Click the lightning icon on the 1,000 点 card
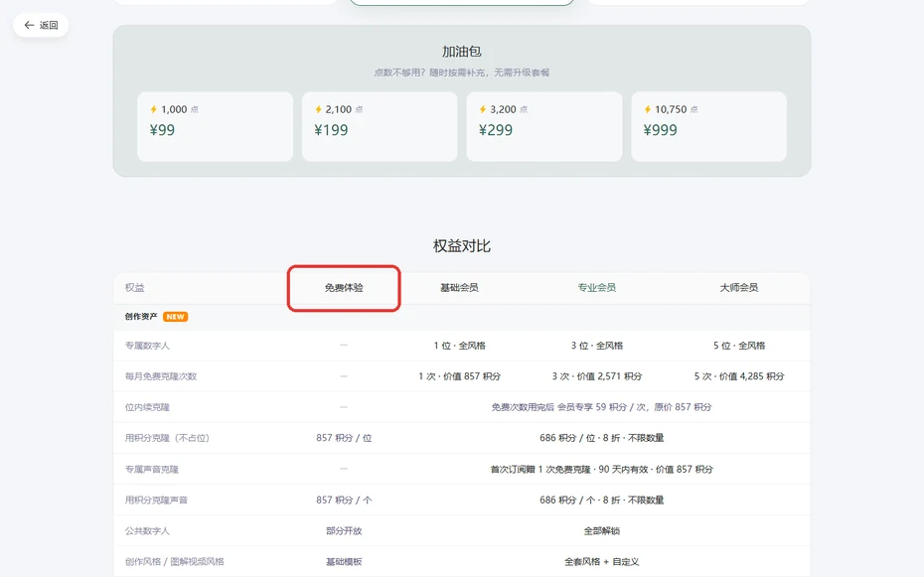924x577 pixels. (153, 109)
